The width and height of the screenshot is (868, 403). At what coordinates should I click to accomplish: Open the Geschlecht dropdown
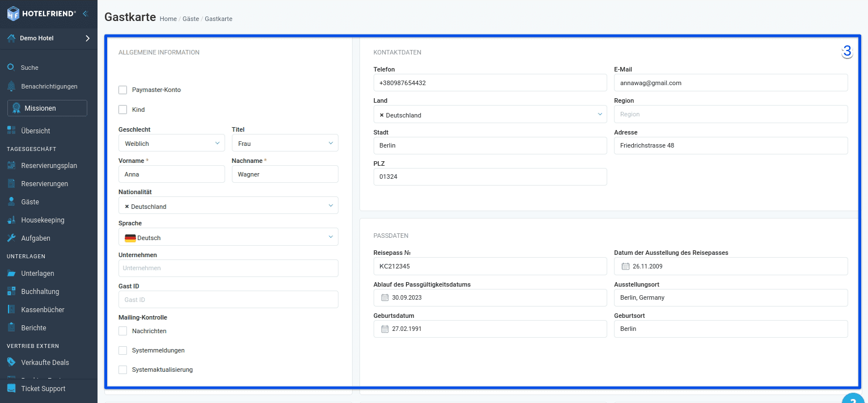[172, 143]
